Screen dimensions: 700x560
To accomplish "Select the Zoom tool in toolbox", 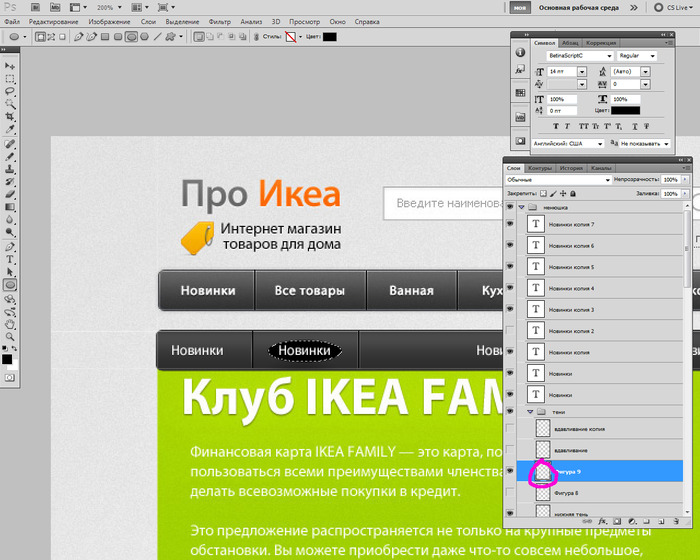I will coord(10,337).
